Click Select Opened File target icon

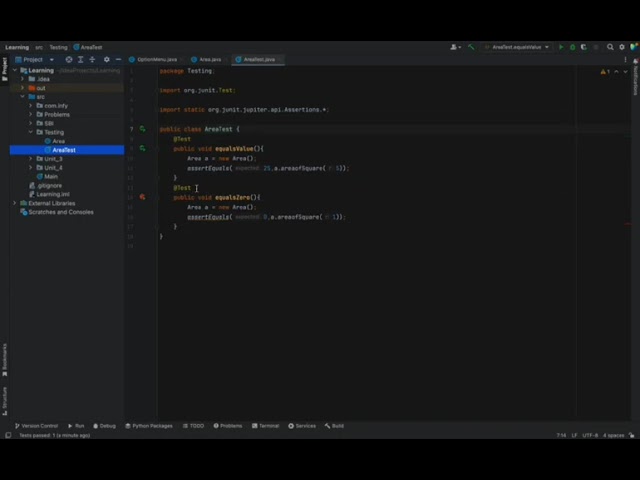(x=69, y=60)
